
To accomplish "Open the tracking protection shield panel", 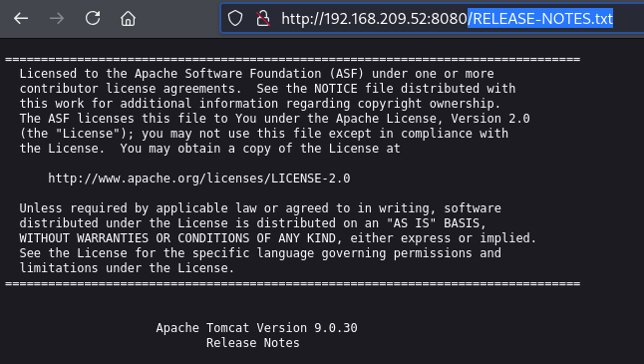I will (235, 18).
